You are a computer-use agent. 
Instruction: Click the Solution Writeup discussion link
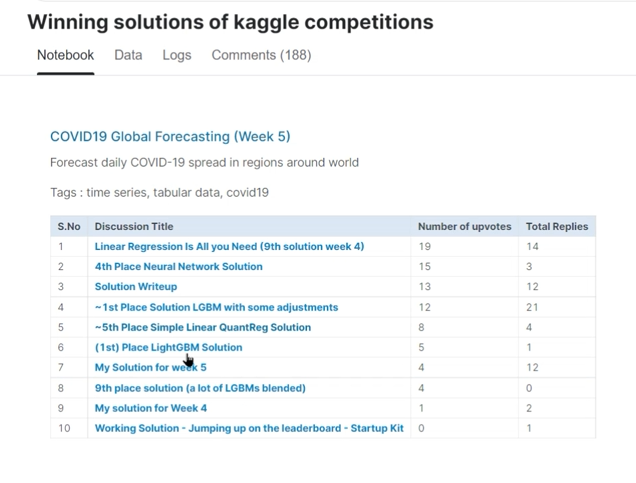[x=135, y=286]
